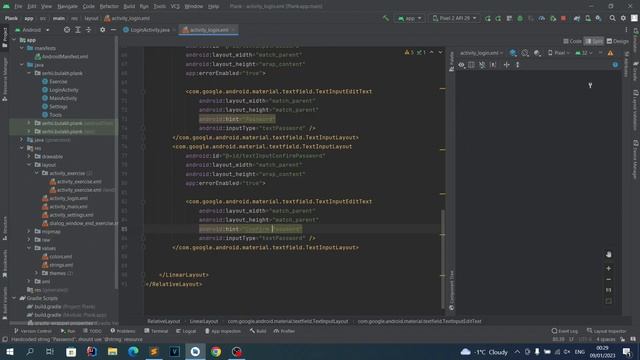Viewport: 640px width, 360px height.
Task: Open project panel options gear
Action: pos(102,30)
